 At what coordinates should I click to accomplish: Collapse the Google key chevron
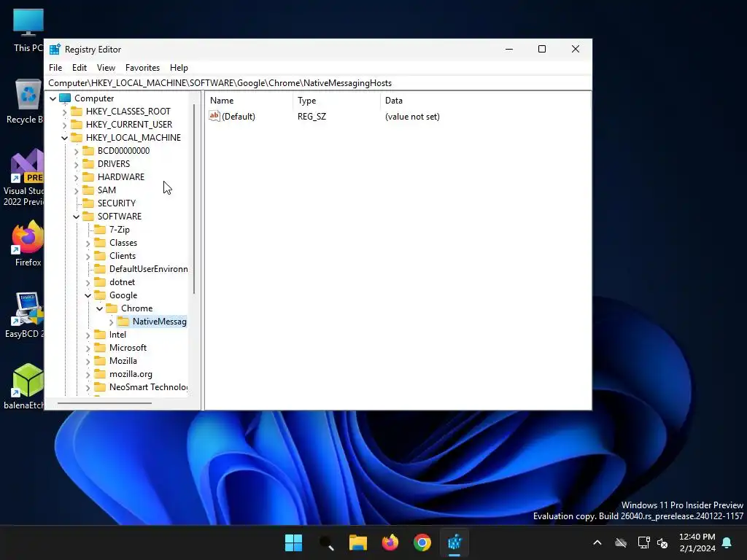point(88,296)
